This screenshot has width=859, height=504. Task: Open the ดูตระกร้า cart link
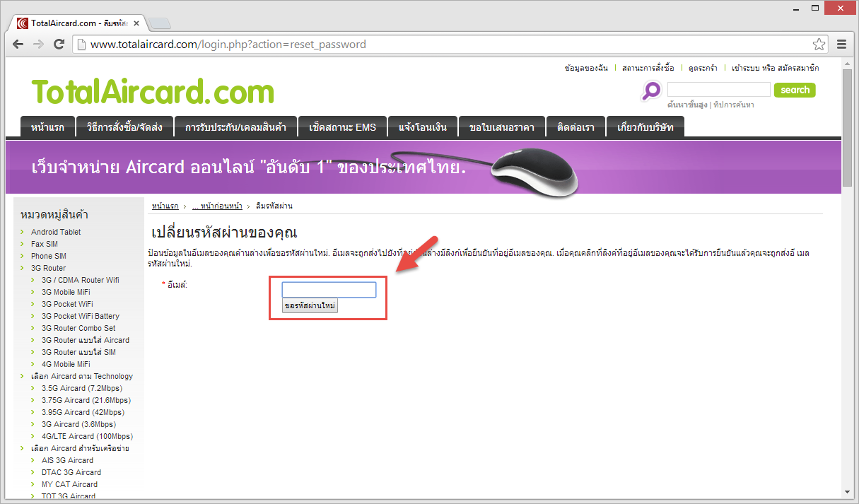coord(703,69)
